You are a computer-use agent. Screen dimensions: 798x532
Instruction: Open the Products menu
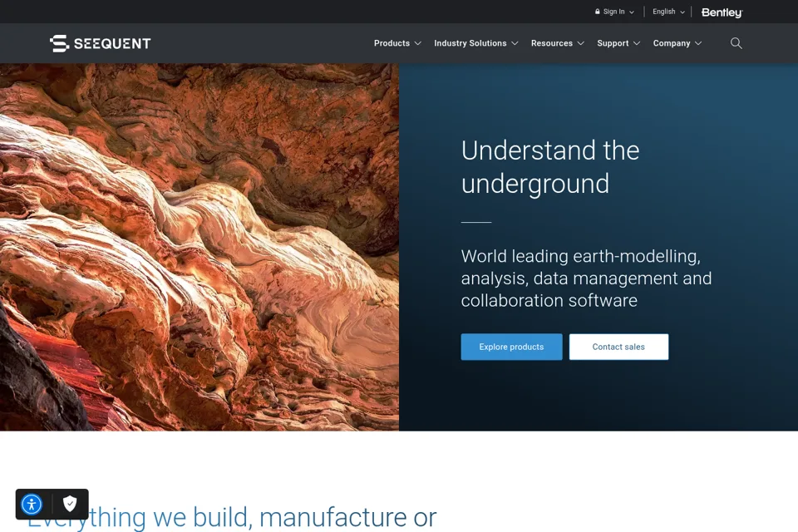pos(392,43)
